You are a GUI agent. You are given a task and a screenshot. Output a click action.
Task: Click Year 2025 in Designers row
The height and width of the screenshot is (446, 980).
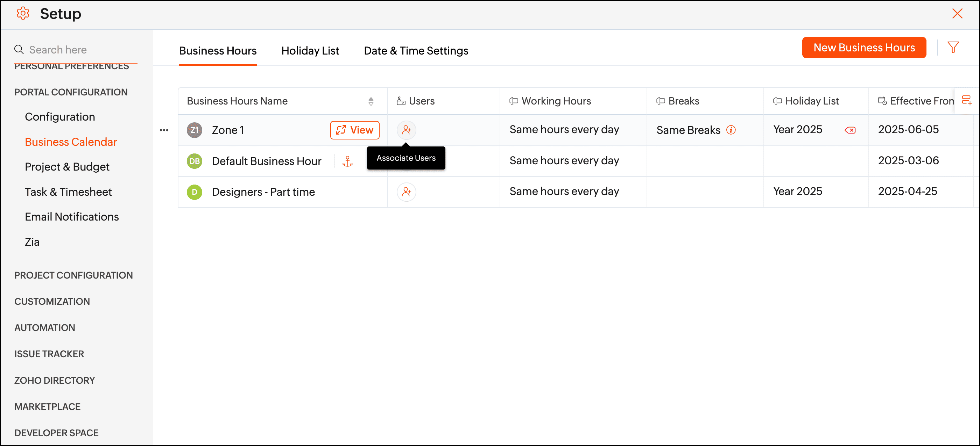click(797, 191)
